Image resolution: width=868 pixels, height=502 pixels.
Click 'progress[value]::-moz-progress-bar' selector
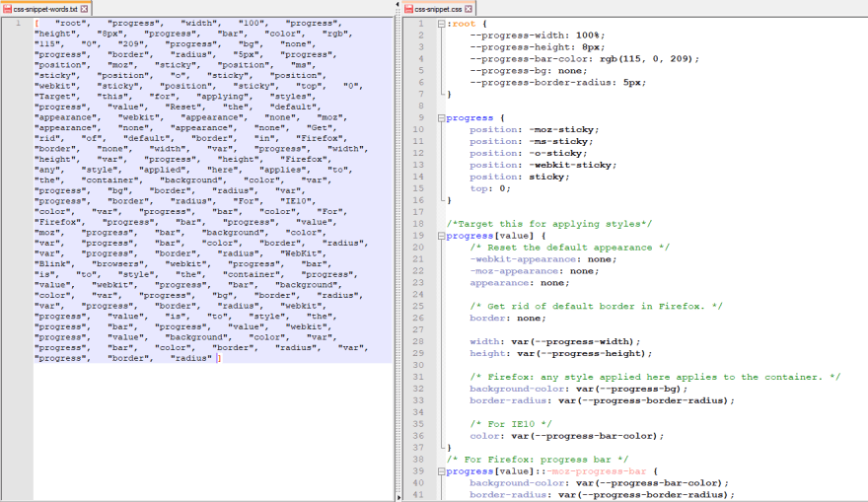pos(545,471)
